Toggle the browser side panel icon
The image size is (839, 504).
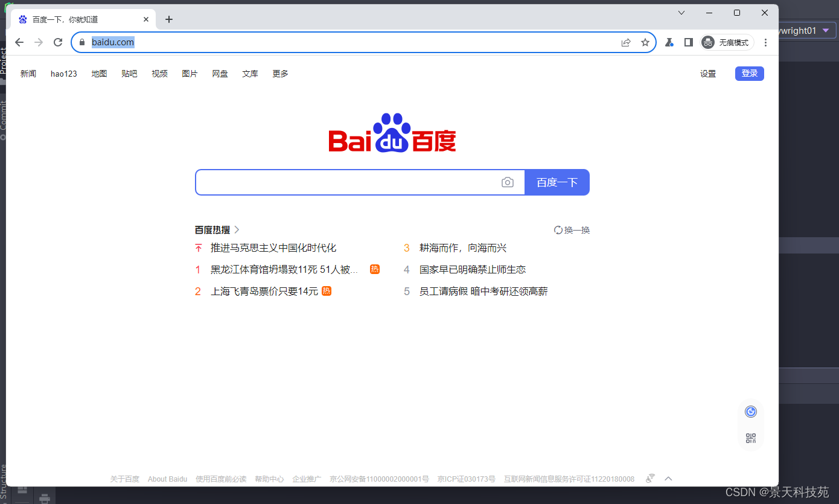coord(688,42)
